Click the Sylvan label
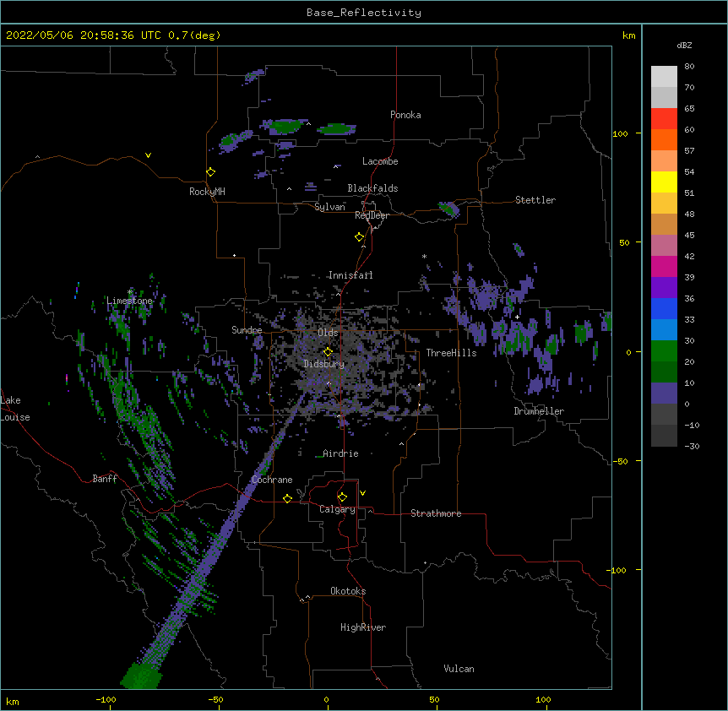728x711 pixels. (x=329, y=207)
